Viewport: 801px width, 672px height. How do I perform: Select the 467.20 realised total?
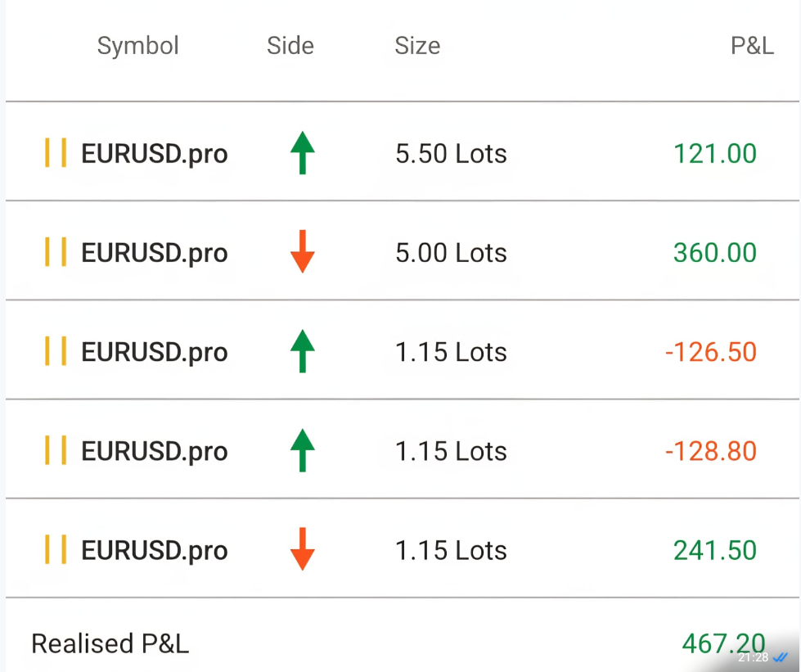click(722, 643)
